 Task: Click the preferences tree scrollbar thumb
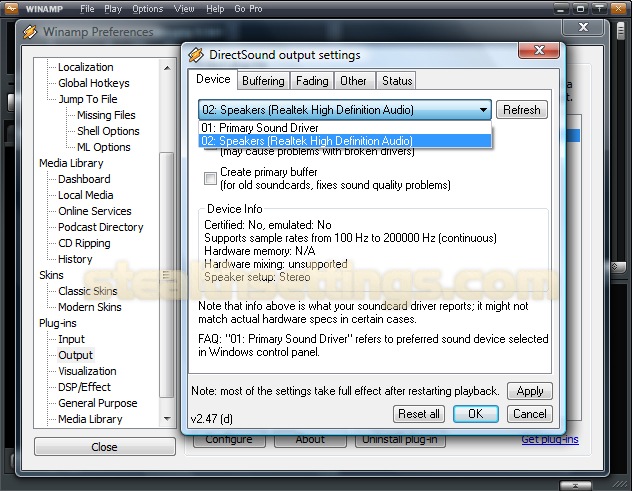coord(166,275)
